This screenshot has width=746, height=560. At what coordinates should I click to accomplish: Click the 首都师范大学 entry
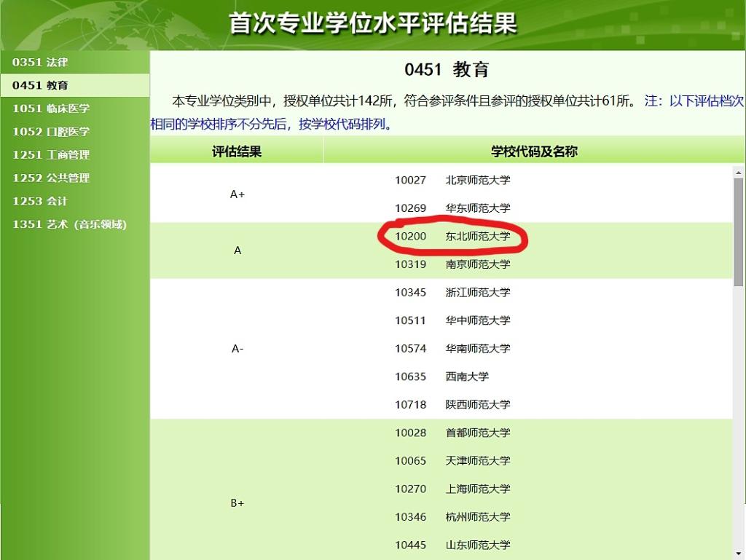pyautogui.click(x=477, y=433)
